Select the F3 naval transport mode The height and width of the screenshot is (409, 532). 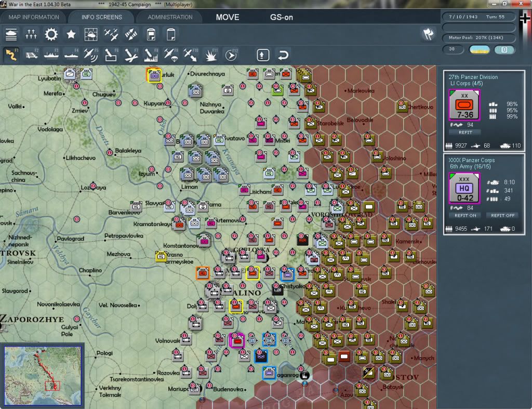tap(51, 55)
